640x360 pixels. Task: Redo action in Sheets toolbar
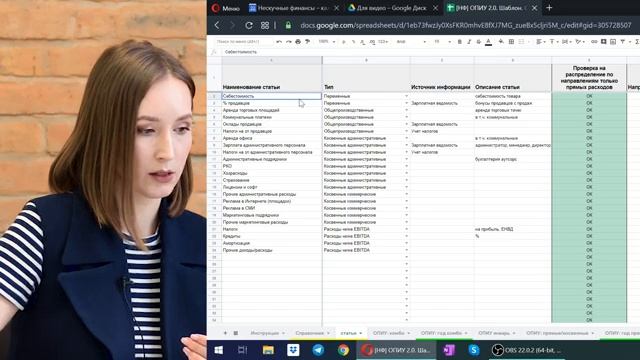(289, 42)
